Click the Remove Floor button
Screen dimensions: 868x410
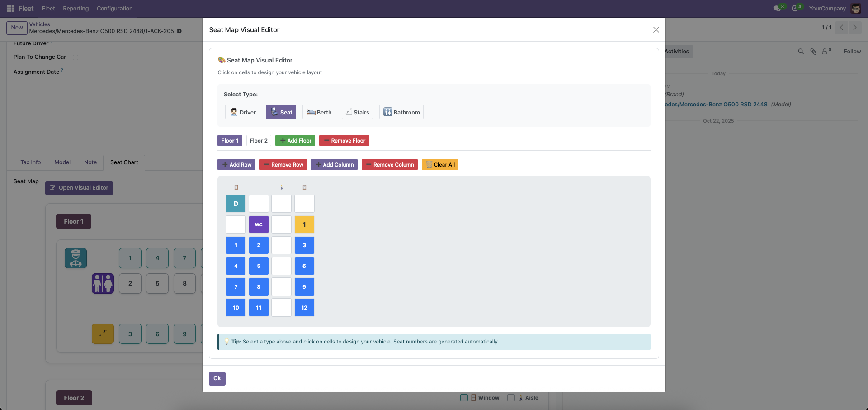point(344,141)
